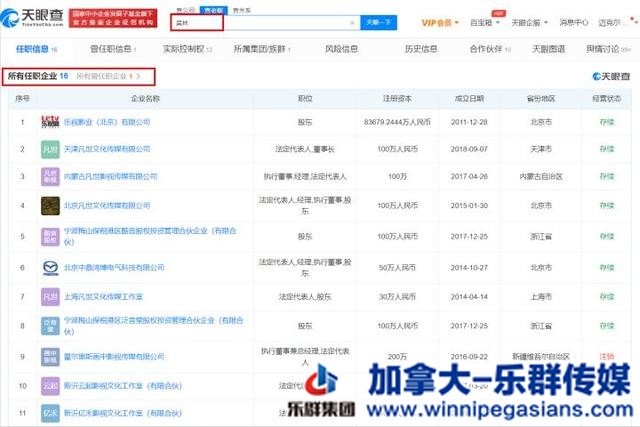The height and width of the screenshot is (427, 640).
Task: Click the blue 天眼一下 search button
Action: [378, 22]
